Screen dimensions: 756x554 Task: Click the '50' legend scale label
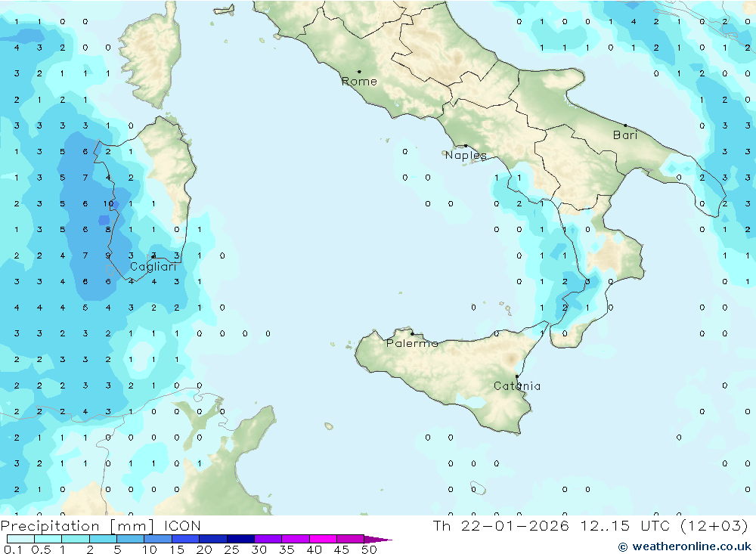coord(370,549)
